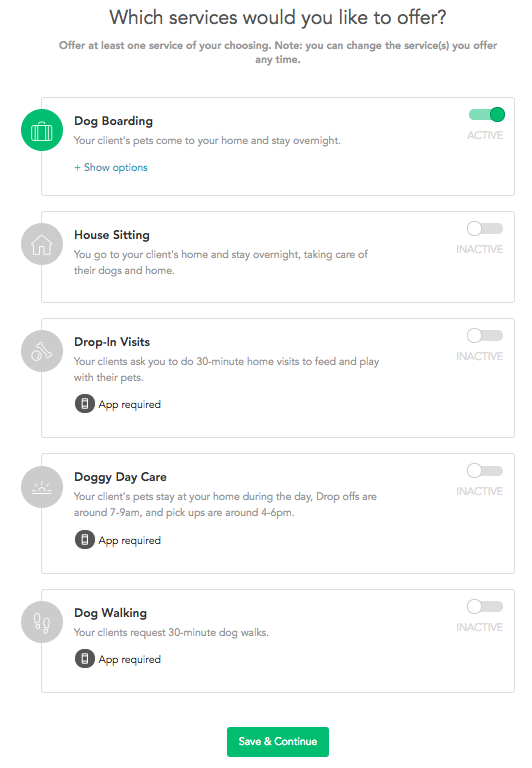Click the House Sitting heading
Viewport: 532px width, 768px height.
tap(112, 235)
